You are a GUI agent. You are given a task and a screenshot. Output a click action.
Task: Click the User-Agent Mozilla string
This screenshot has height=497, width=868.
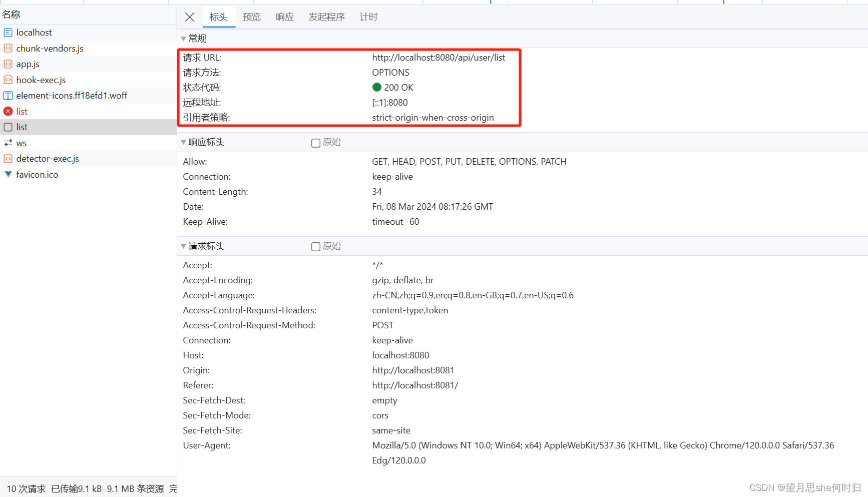coord(603,453)
